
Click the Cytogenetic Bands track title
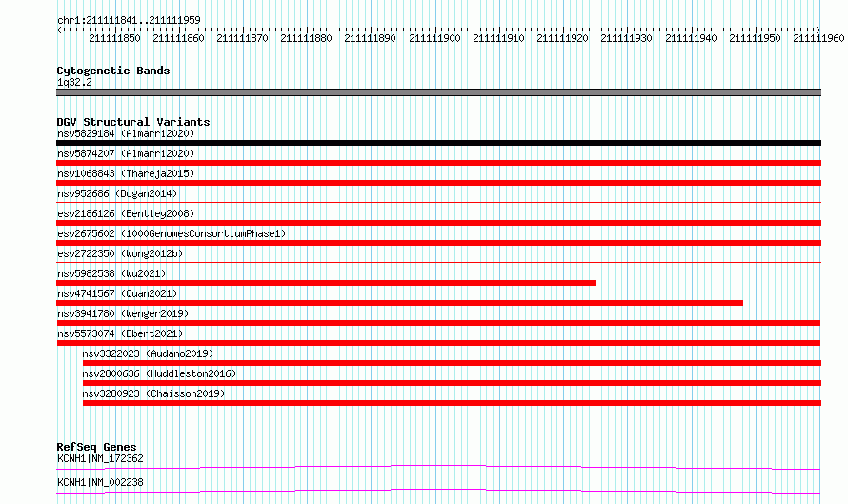[113, 71]
